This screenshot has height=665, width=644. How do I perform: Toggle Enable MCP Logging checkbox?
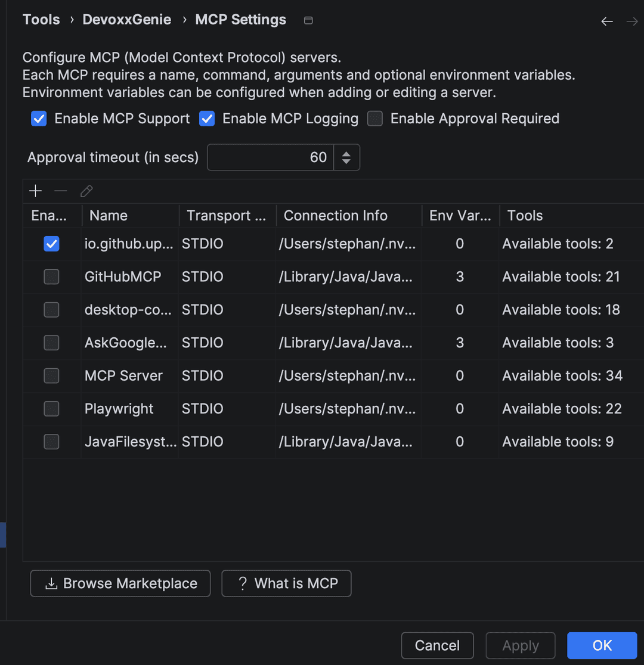click(x=207, y=119)
